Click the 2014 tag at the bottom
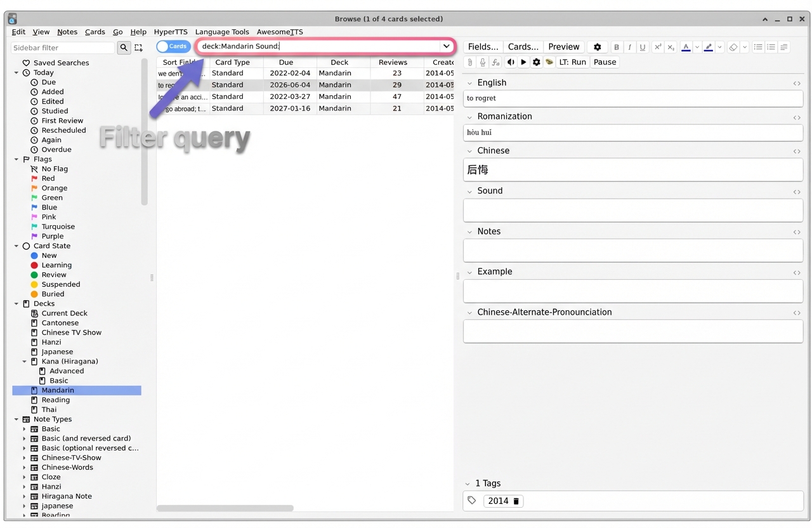 point(499,501)
